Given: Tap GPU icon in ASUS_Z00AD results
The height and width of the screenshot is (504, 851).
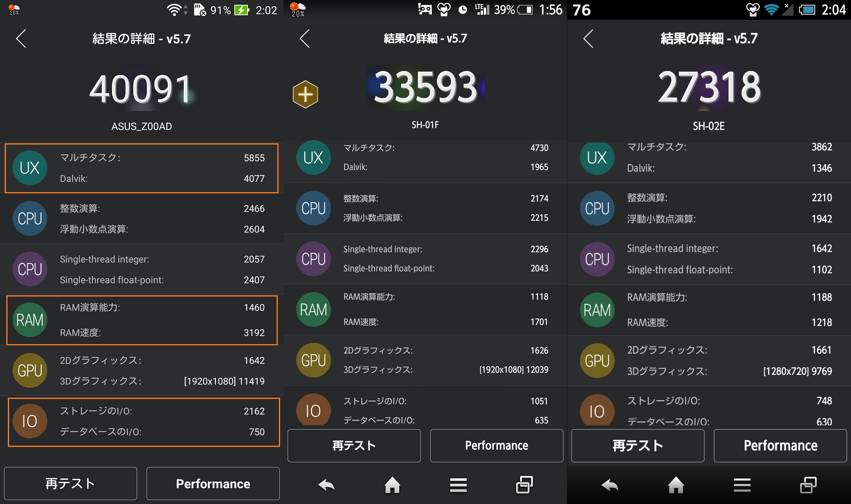Looking at the screenshot, I should (30, 371).
